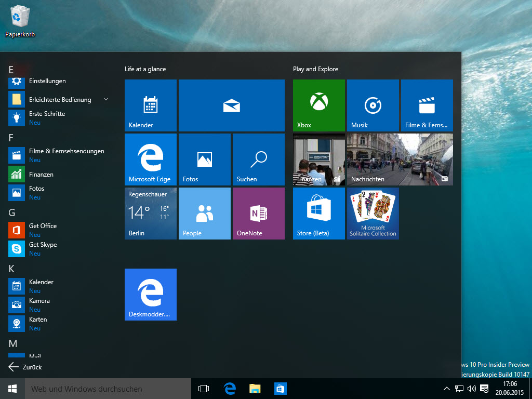532x399 pixels.
Task: Open Store from the taskbar
Action: [x=280, y=389]
